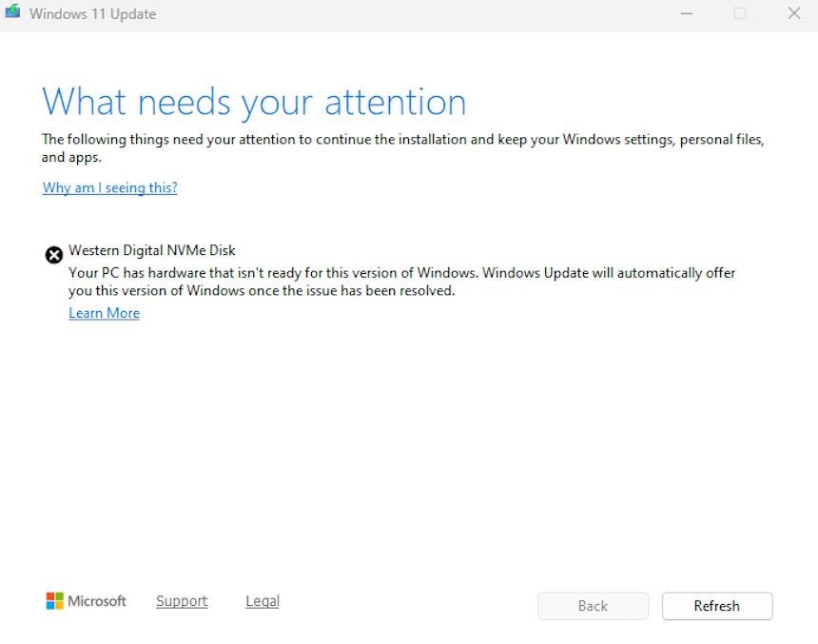Click the black error X icon

pyautogui.click(x=53, y=255)
